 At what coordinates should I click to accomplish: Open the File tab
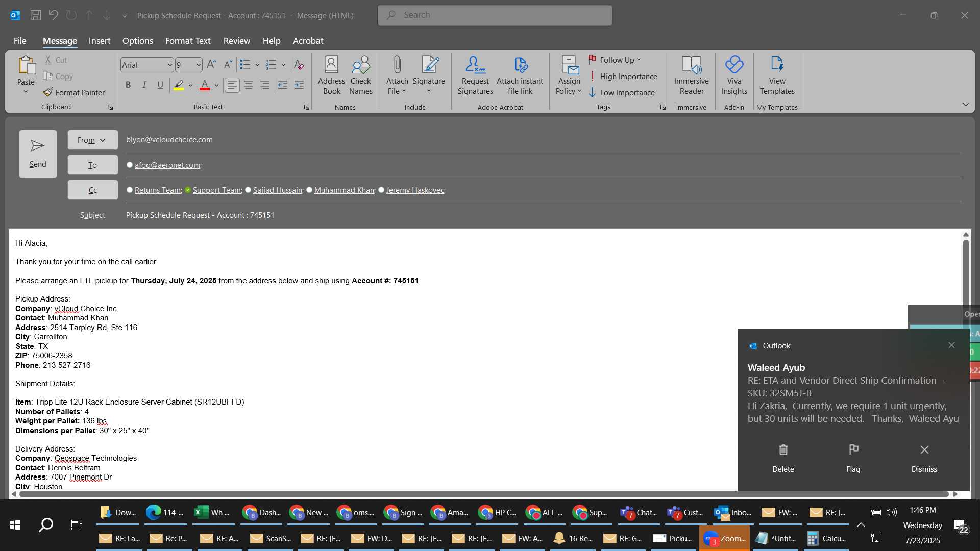click(20, 41)
